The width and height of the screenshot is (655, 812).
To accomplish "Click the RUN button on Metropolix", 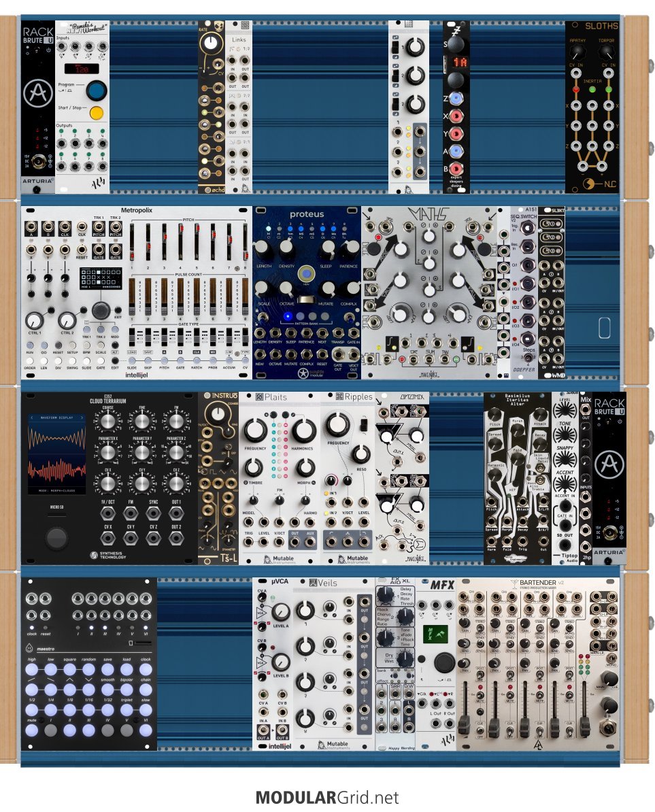I will click(x=29, y=345).
